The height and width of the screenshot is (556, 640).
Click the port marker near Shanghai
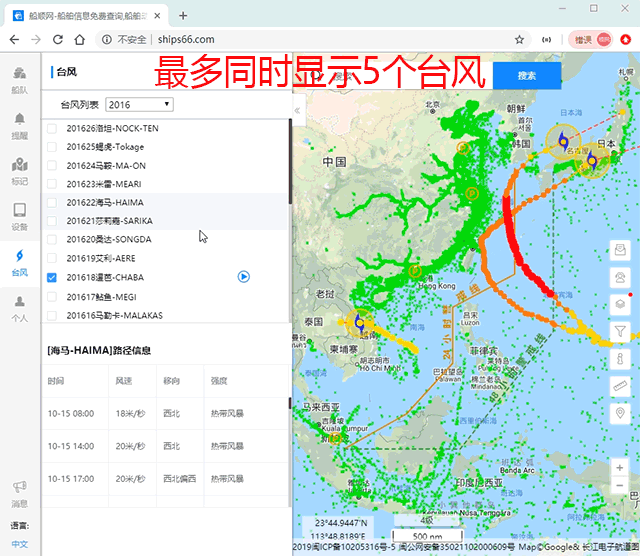pyautogui.click(x=472, y=193)
